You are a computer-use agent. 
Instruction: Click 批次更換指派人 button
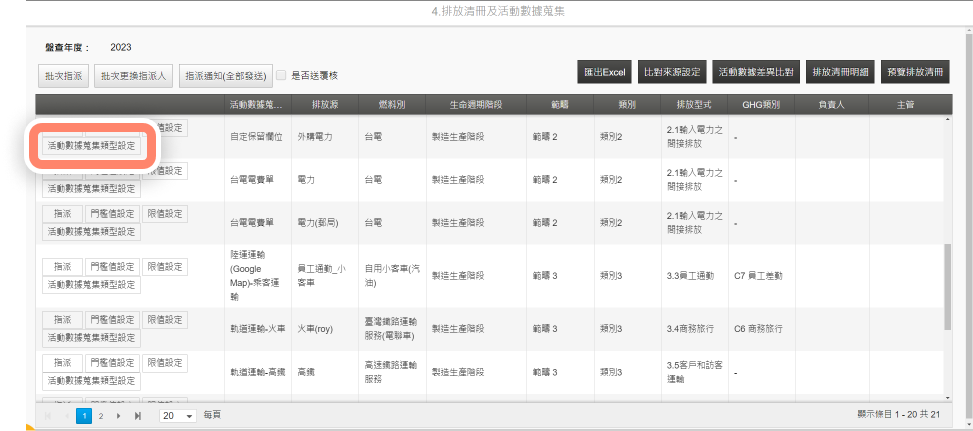(134, 76)
